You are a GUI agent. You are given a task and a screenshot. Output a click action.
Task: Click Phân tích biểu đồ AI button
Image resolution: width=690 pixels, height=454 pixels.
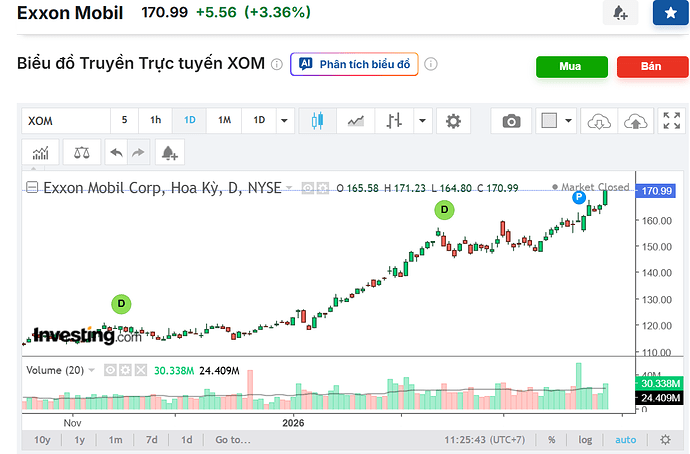(354, 64)
